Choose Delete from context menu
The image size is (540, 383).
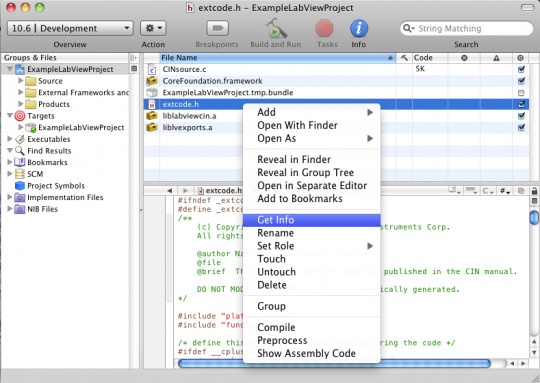coord(312,285)
